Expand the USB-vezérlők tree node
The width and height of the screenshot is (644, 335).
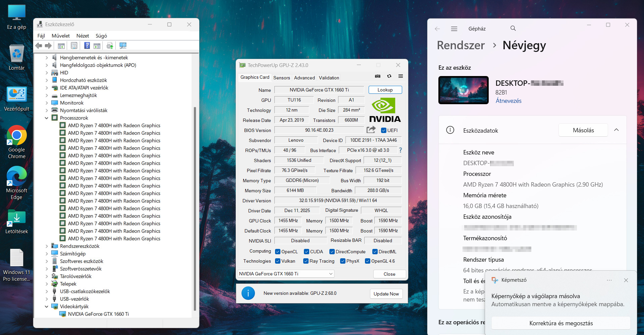pos(47,299)
